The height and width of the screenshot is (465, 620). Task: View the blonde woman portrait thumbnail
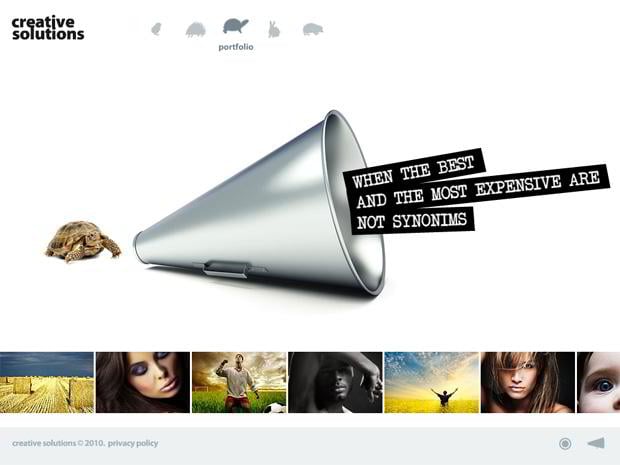click(x=528, y=382)
